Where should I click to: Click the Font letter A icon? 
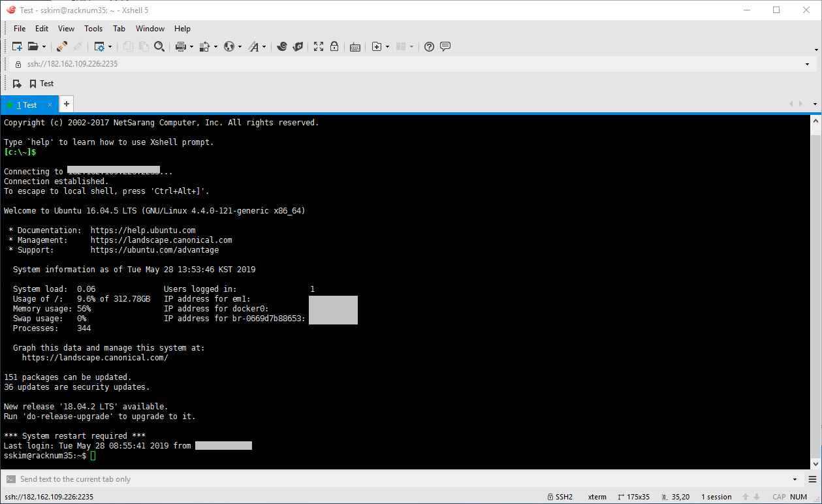(253, 46)
